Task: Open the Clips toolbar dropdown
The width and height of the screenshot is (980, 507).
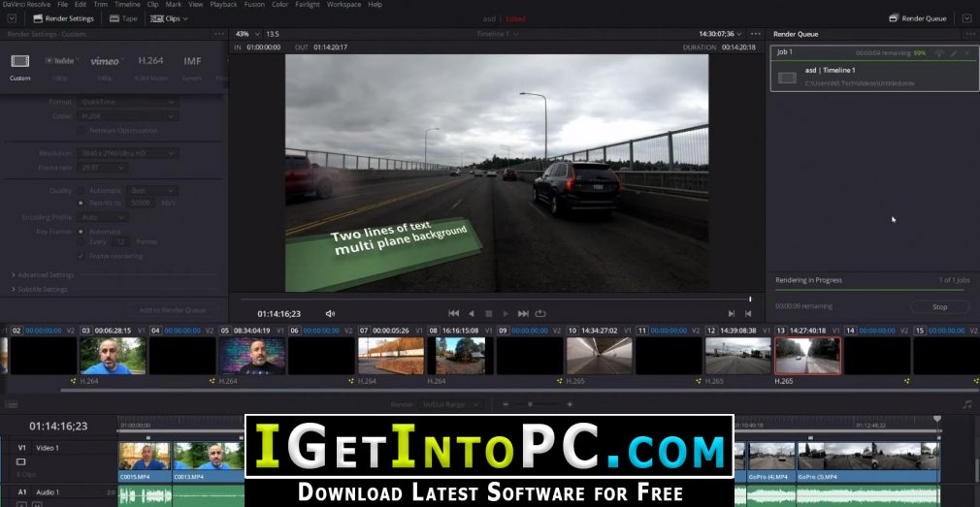Action: point(169,18)
